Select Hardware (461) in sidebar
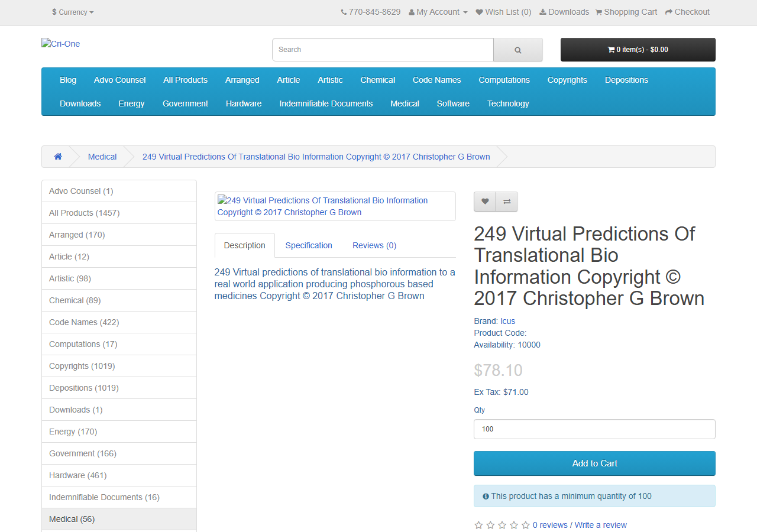 [x=119, y=475]
